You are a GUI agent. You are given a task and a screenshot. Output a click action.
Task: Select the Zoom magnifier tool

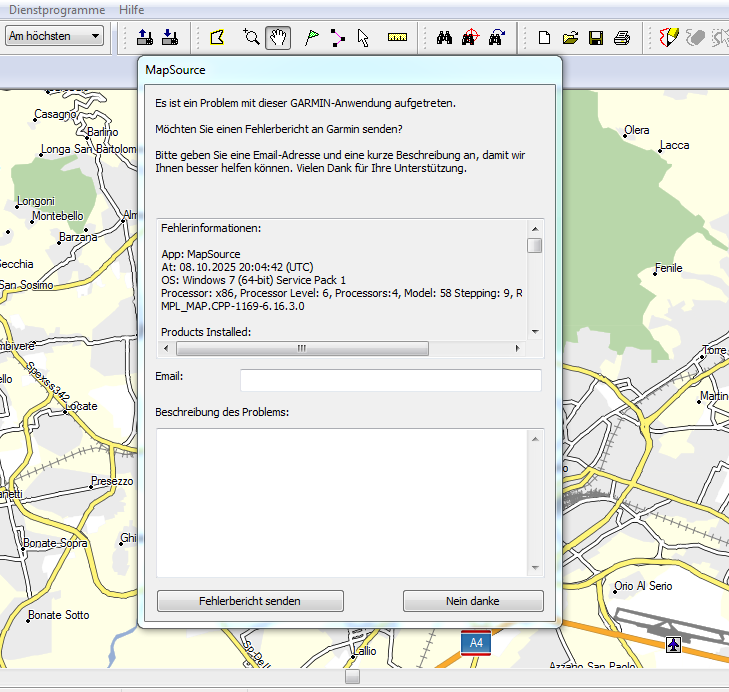pos(251,38)
